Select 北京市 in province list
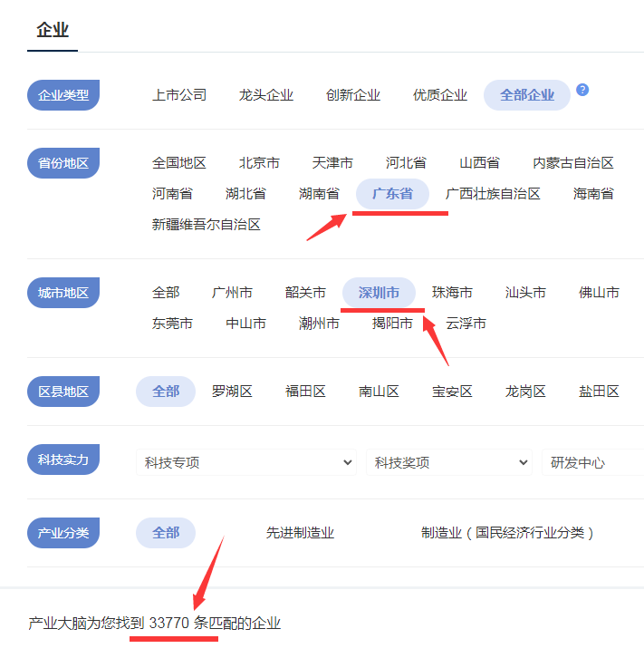The height and width of the screenshot is (658, 644). [x=259, y=163]
